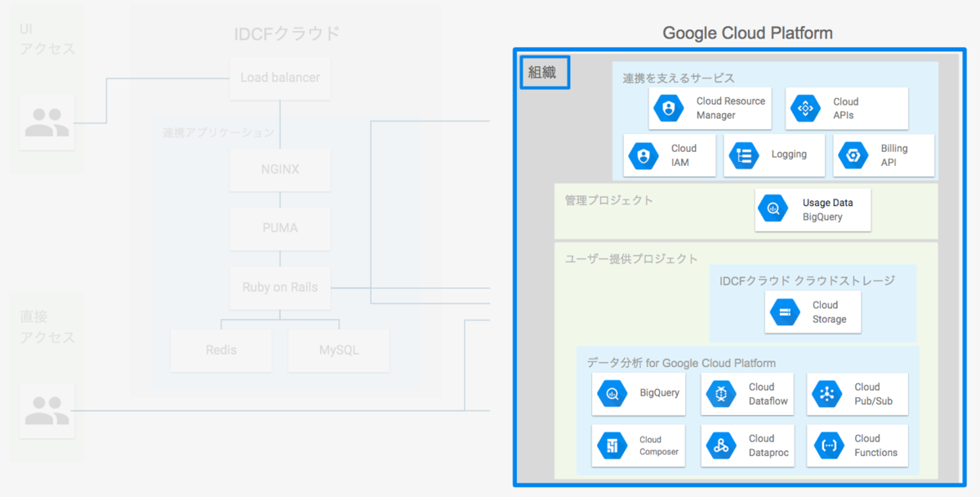
Task: Click the Logging hexagon icon
Action: coord(743,155)
